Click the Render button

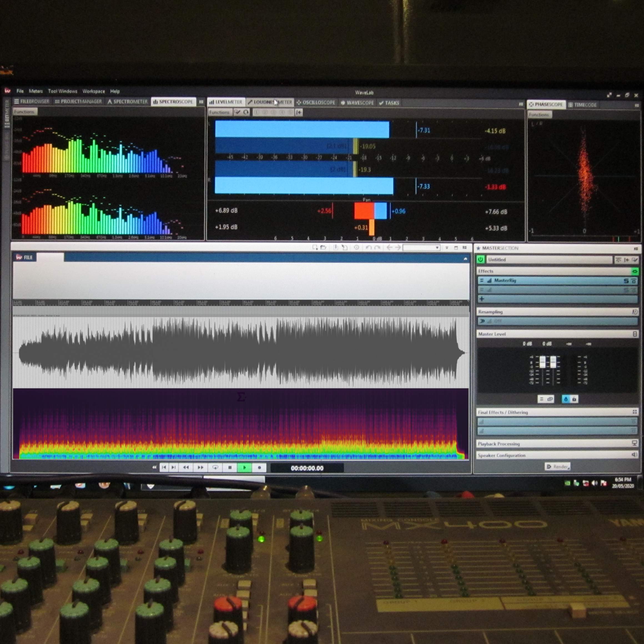point(557,467)
